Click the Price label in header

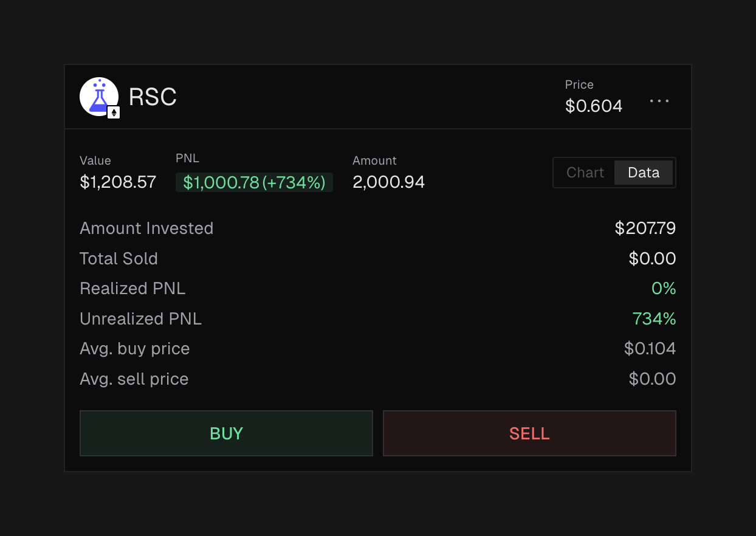point(579,85)
